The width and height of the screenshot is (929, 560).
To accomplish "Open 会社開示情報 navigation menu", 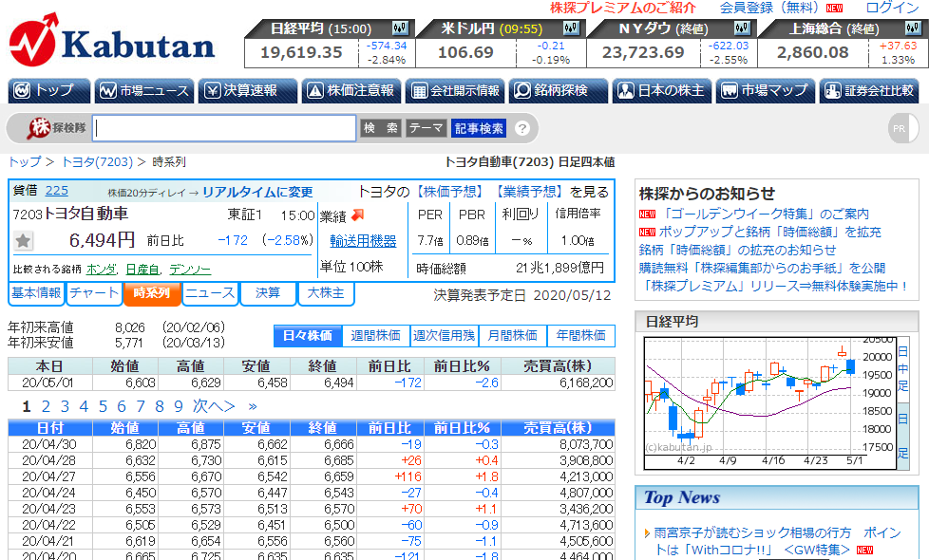I will tap(455, 90).
